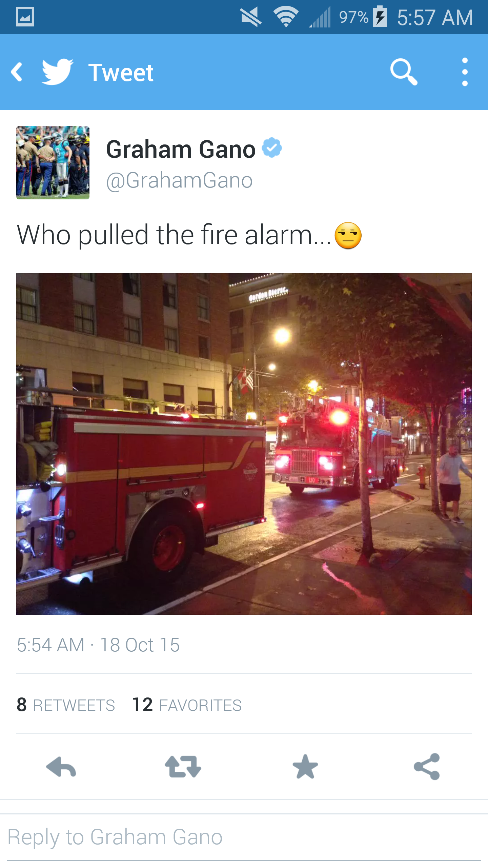Open Graham Gano's profile picture
The height and width of the screenshot is (868, 488).
pyautogui.click(x=53, y=163)
